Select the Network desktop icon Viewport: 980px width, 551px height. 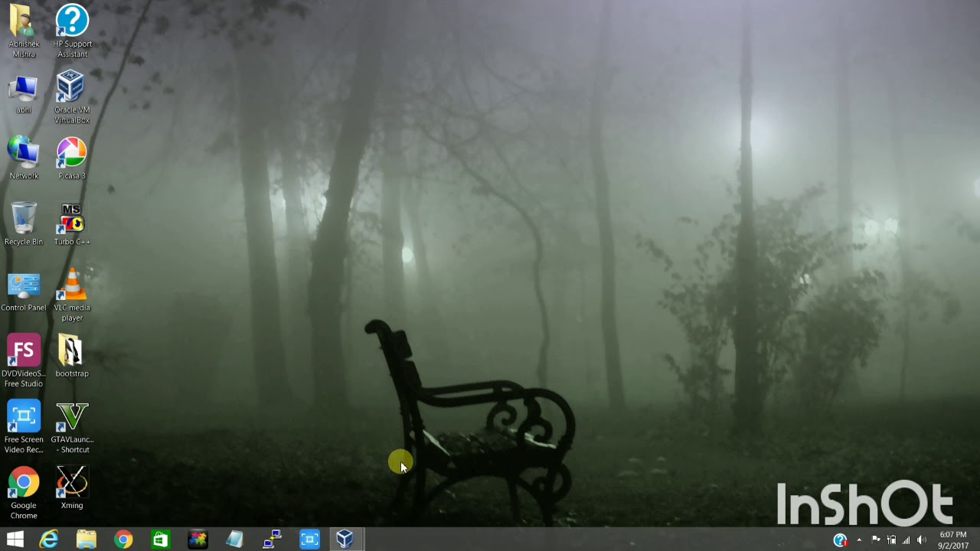24,158
